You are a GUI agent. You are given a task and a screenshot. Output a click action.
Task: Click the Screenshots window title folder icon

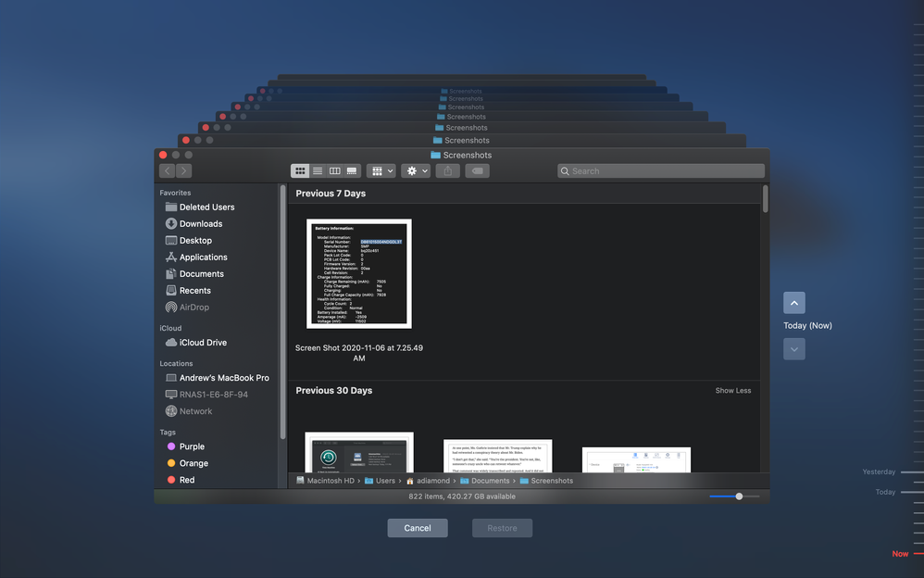click(x=435, y=155)
